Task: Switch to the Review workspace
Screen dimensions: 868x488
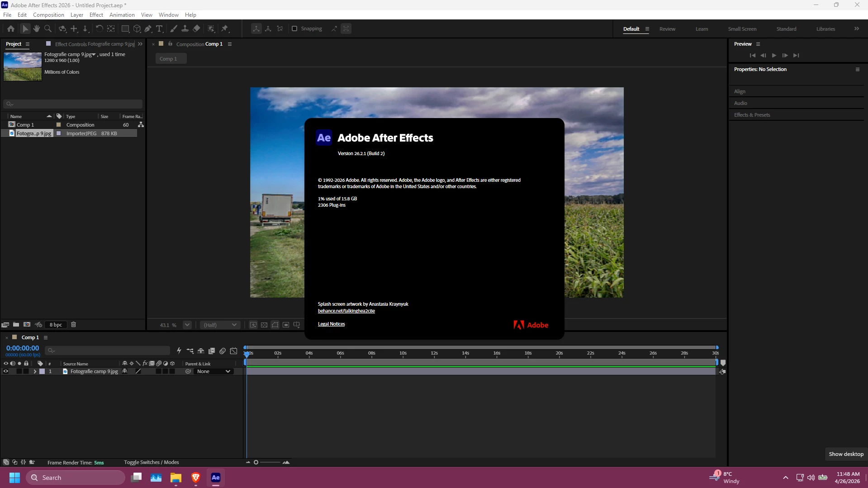Action: tap(667, 29)
